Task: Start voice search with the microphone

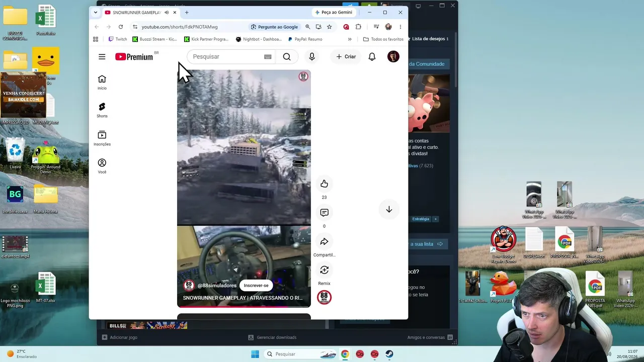Action: click(x=312, y=57)
